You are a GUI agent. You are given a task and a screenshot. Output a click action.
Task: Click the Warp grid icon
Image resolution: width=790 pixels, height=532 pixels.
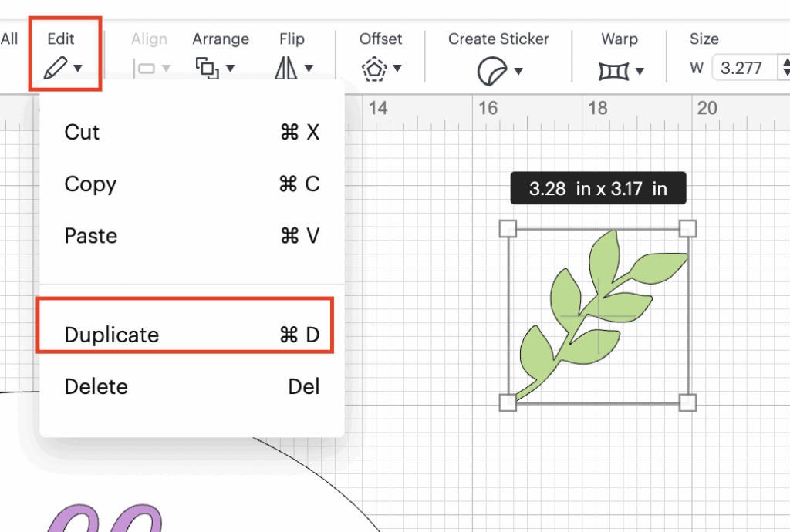point(613,71)
